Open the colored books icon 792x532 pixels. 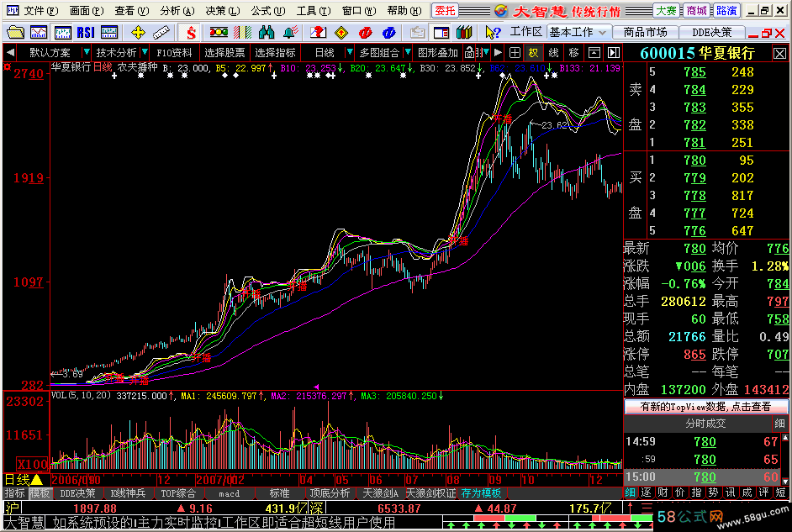click(x=464, y=33)
